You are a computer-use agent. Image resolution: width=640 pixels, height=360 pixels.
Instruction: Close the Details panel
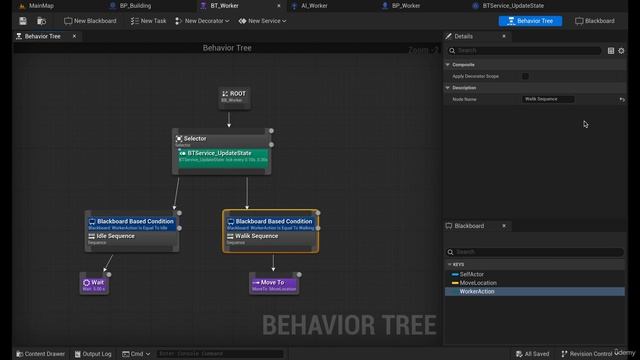click(504, 36)
